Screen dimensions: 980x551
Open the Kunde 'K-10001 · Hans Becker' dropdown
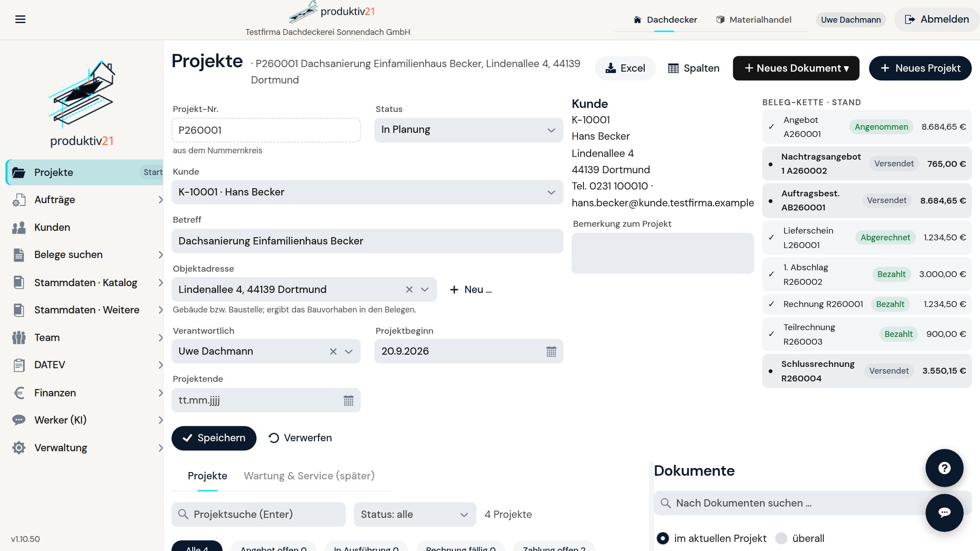(367, 192)
